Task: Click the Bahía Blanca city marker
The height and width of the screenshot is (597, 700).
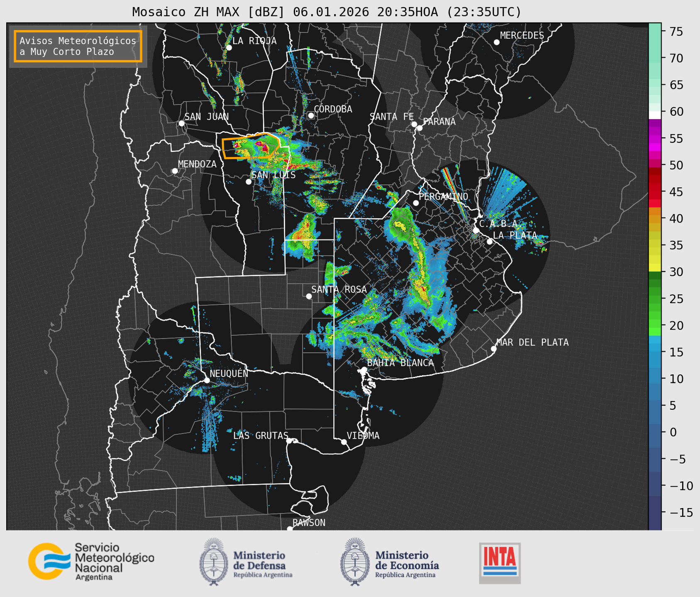Action: 364,369
